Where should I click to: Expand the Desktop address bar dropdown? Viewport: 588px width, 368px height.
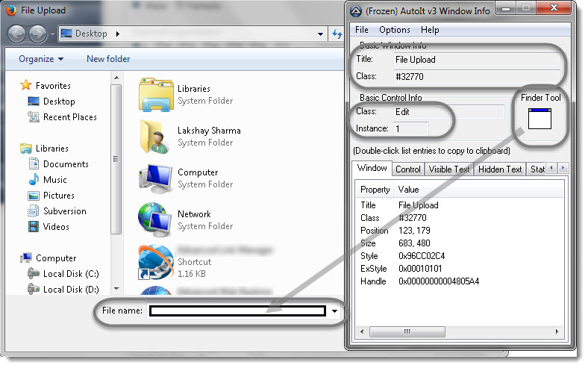319,34
